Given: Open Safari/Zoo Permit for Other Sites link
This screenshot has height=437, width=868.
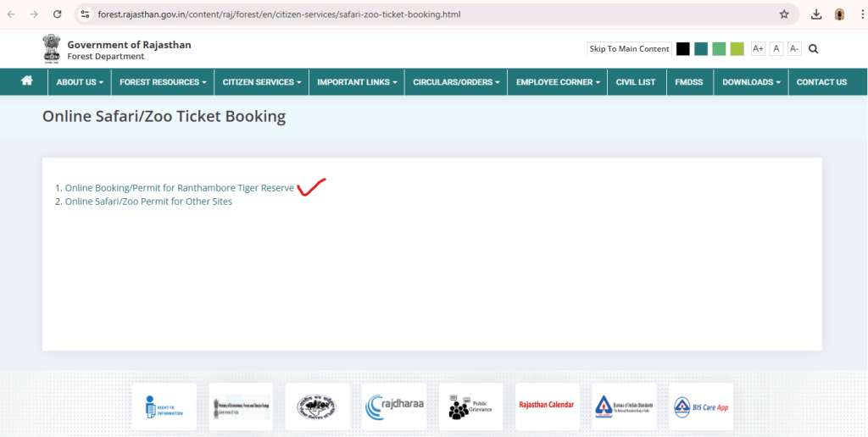Looking at the screenshot, I should point(148,202).
